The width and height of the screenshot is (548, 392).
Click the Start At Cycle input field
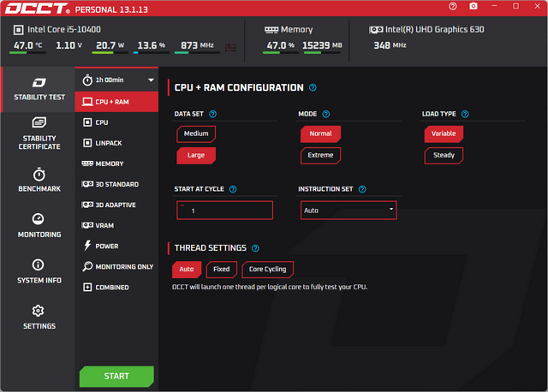point(224,210)
